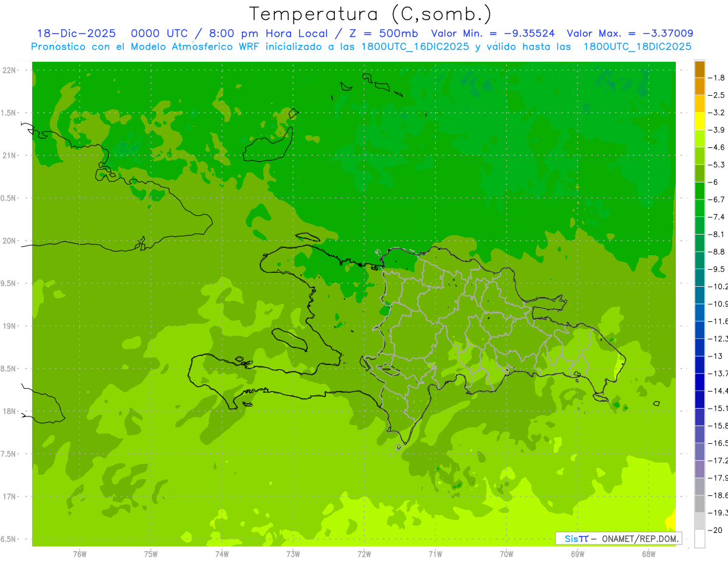
Task: Click the '72W' longitude axis label
Action: [x=364, y=554]
